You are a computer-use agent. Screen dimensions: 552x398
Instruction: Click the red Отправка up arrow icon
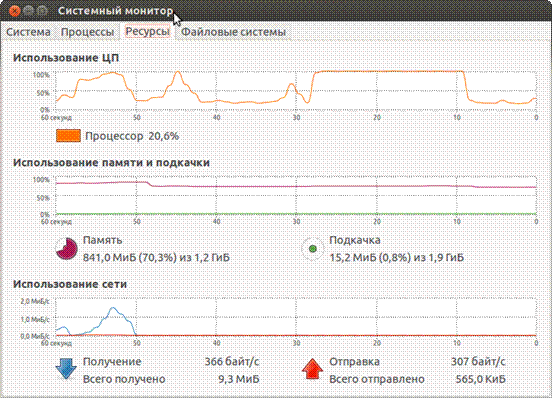312,369
